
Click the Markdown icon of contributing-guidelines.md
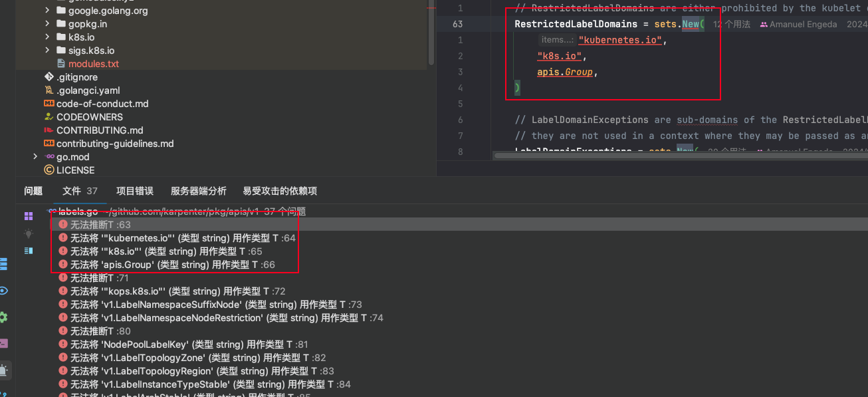click(x=49, y=144)
